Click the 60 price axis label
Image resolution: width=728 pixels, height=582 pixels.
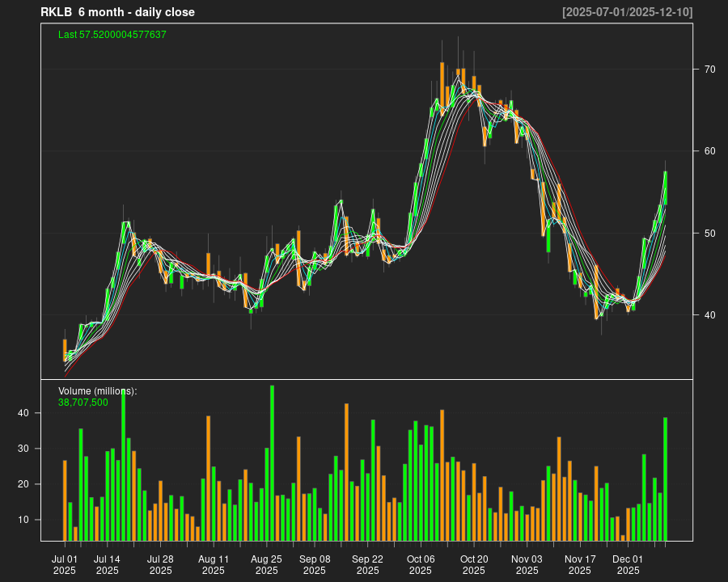(709, 151)
